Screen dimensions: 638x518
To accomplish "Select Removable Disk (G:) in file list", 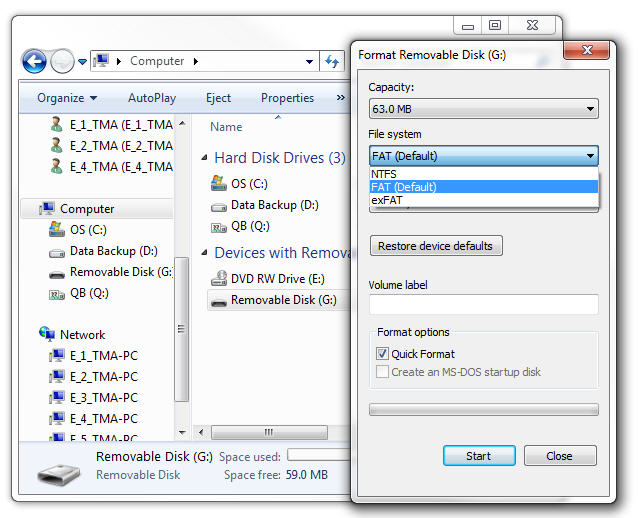I will pos(278,300).
